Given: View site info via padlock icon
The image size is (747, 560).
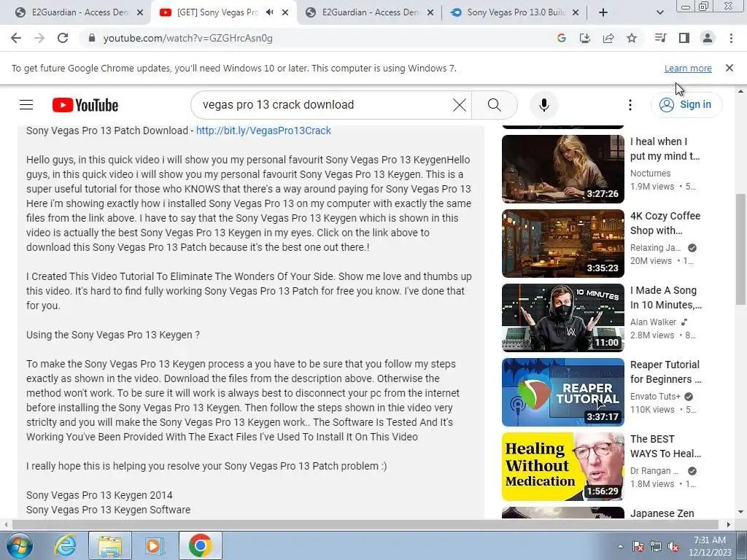Looking at the screenshot, I should [92, 38].
